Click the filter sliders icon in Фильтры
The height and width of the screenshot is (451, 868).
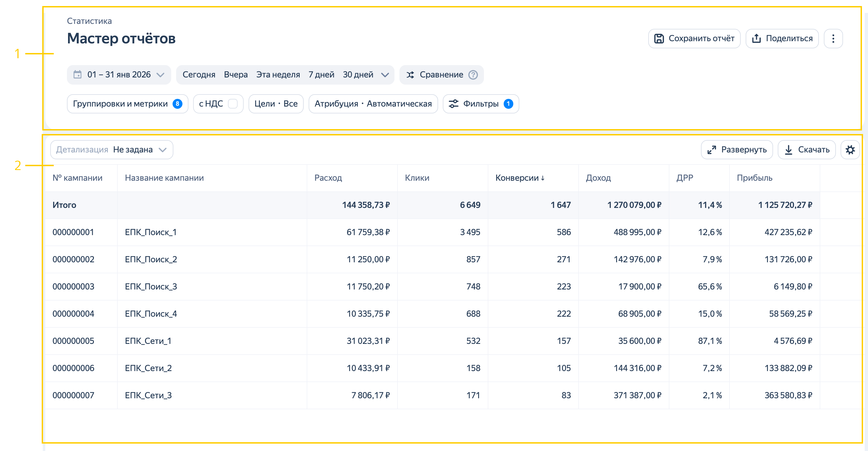pyautogui.click(x=453, y=104)
